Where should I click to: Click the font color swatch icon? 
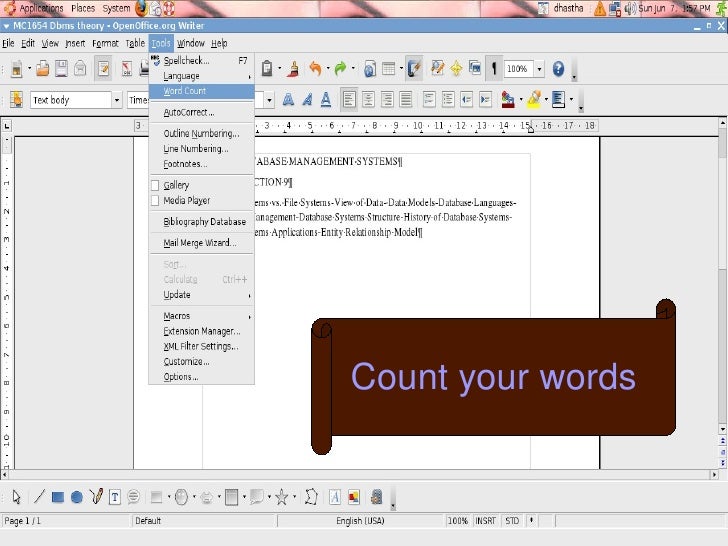pos(509,100)
